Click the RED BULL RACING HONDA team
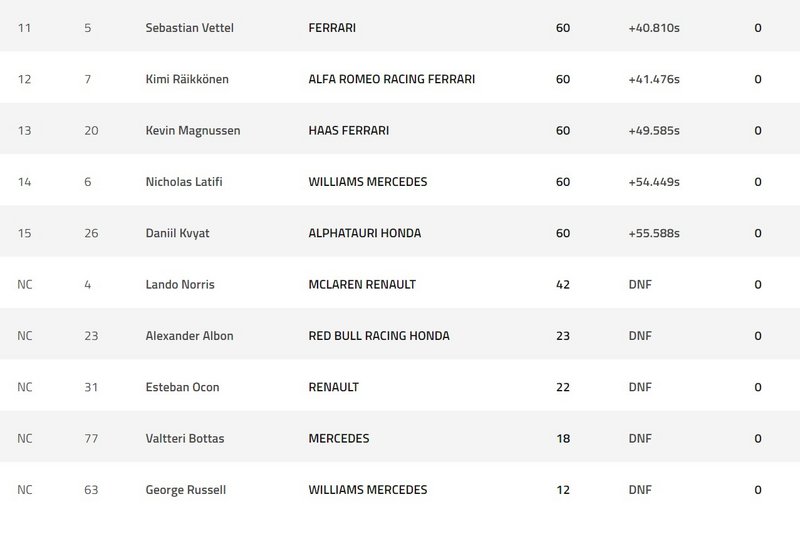This screenshot has height=534, width=800. tap(379, 336)
